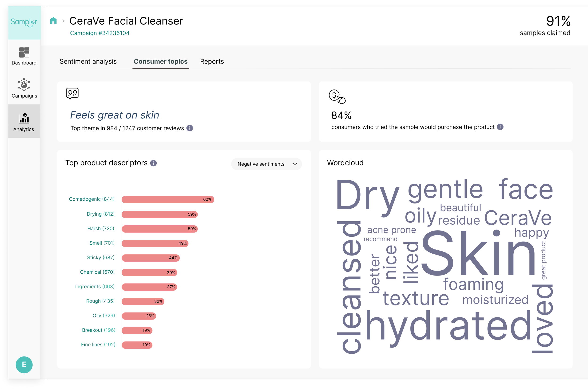Select the Consumer topics tab
The height and width of the screenshot is (389, 588).
click(x=161, y=61)
